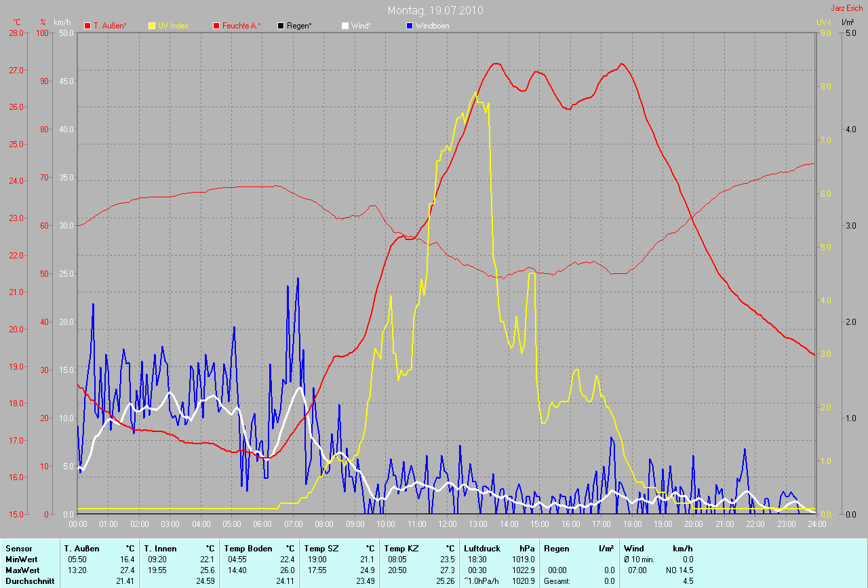Click the red Feuchte A. legend swatch
868x588 pixels.
[x=216, y=26]
